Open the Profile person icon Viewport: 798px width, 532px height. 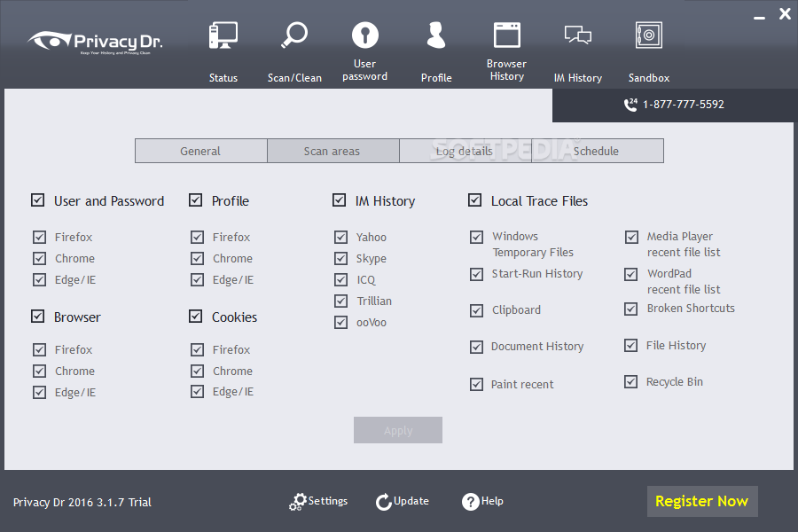(436, 35)
